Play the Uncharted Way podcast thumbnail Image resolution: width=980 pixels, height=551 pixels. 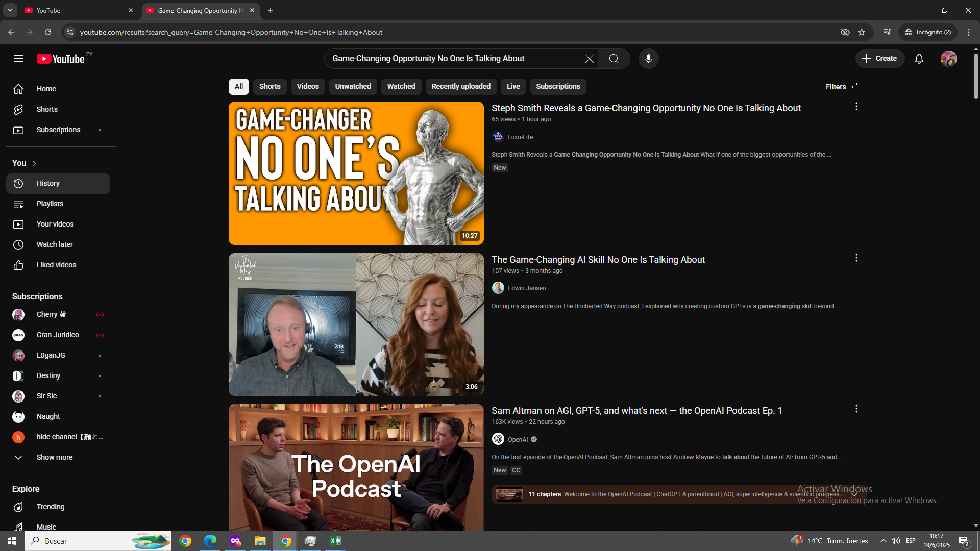pyautogui.click(x=356, y=324)
